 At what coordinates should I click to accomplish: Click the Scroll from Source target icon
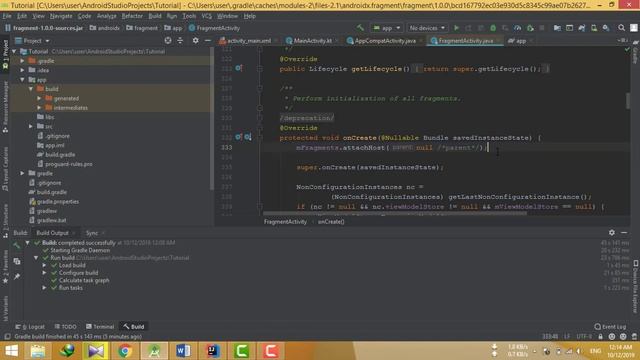pyautogui.click(x=168, y=40)
